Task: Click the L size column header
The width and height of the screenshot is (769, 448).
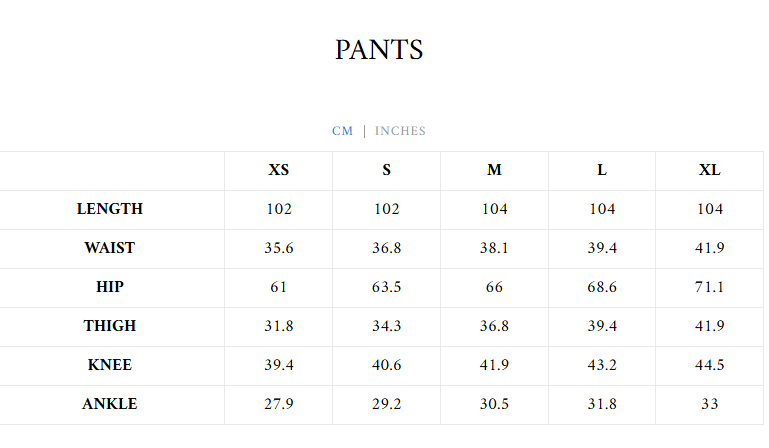Action: (602, 170)
